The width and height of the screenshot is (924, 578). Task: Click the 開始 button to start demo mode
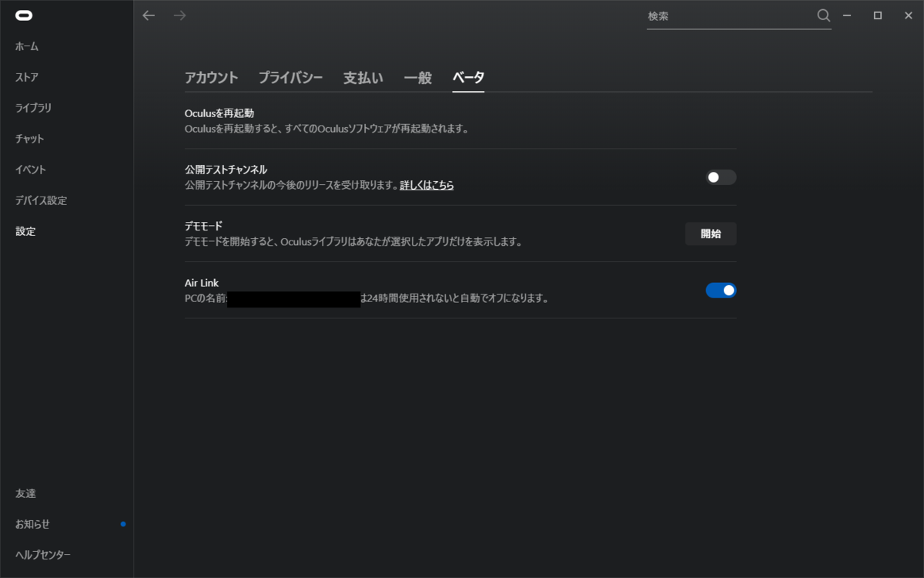[x=710, y=234]
